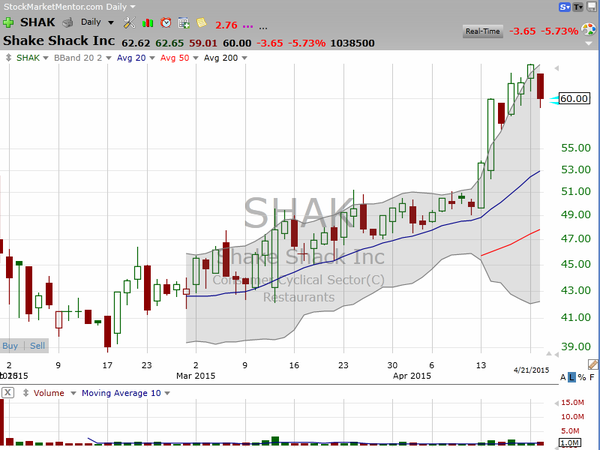Open the pencil drawing tools icon

[593, 364]
